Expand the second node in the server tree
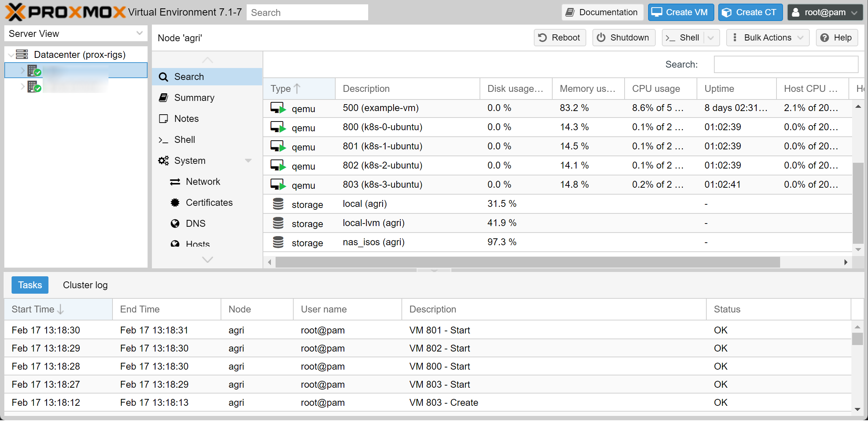Screen dimensions: 868x434 click(x=22, y=86)
